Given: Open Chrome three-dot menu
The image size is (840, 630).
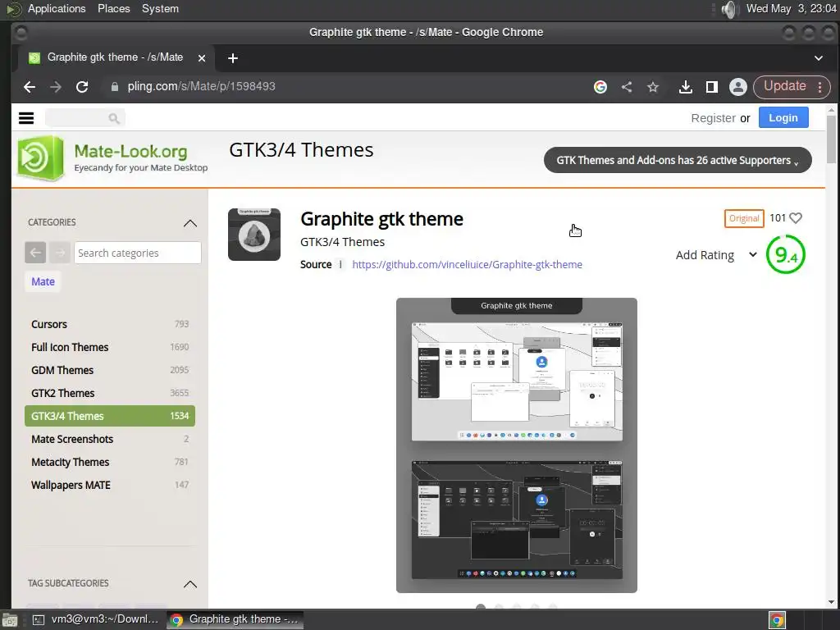Looking at the screenshot, I should [x=820, y=87].
